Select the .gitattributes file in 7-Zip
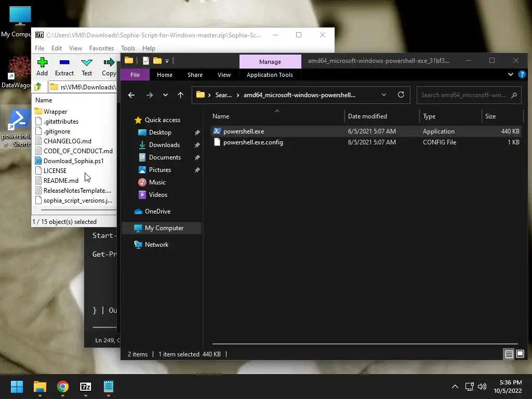 [x=57, y=122]
